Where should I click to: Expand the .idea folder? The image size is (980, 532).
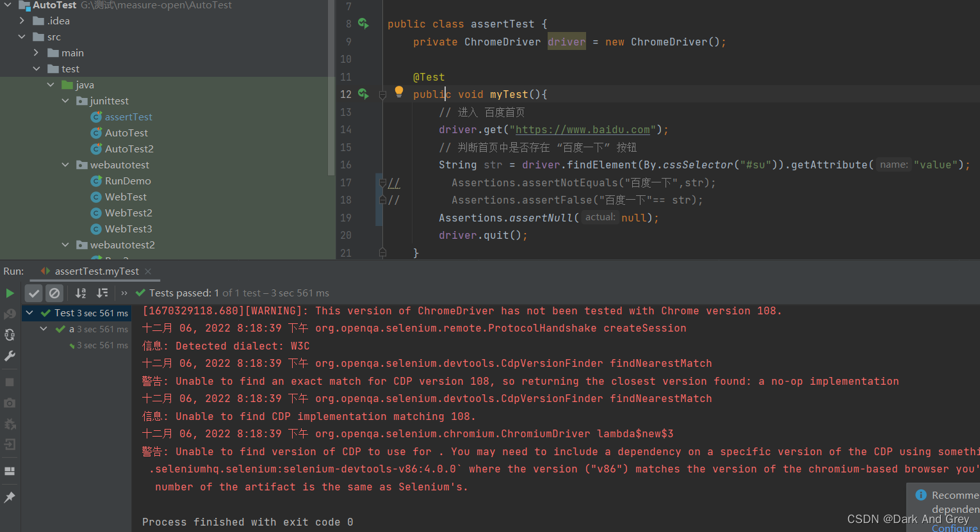point(22,20)
